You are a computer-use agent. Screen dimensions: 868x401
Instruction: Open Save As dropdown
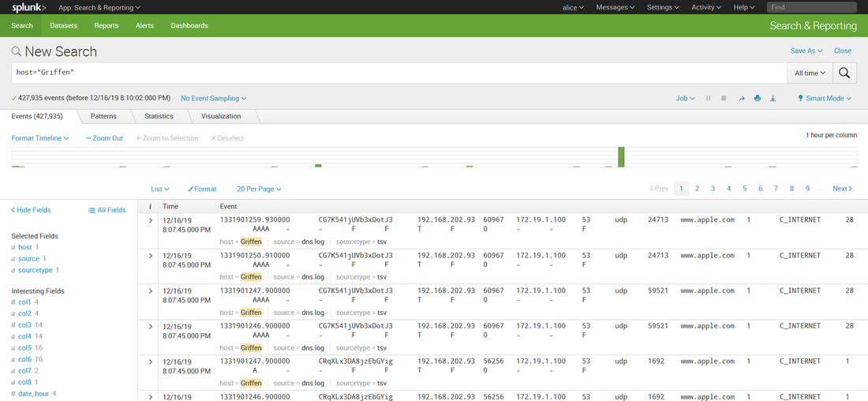[806, 51]
